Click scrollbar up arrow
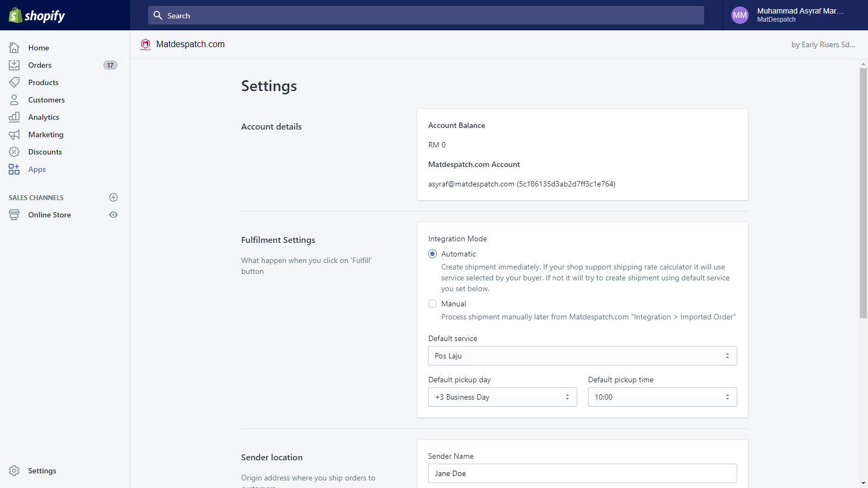The height and width of the screenshot is (488, 868). coord(863,64)
